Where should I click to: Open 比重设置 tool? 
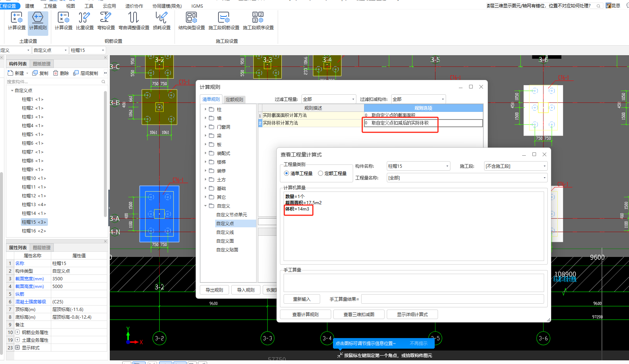pos(85,21)
